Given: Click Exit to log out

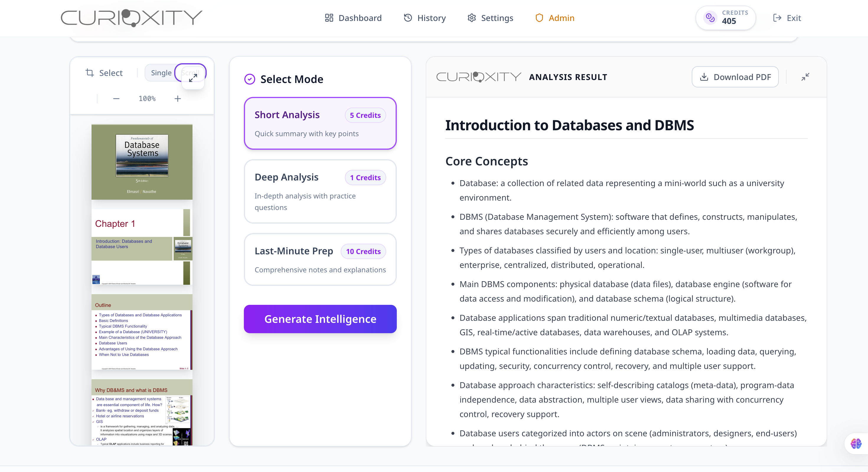Looking at the screenshot, I should point(787,18).
